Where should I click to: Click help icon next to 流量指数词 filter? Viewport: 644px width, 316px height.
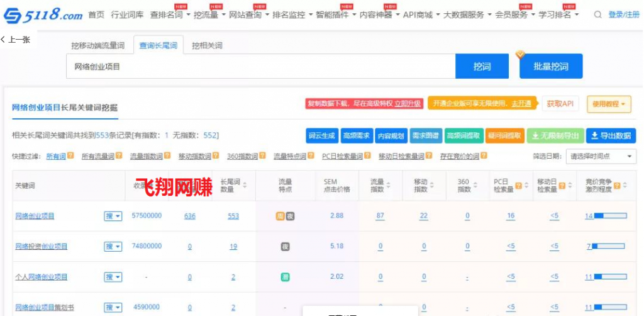tap(167, 155)
